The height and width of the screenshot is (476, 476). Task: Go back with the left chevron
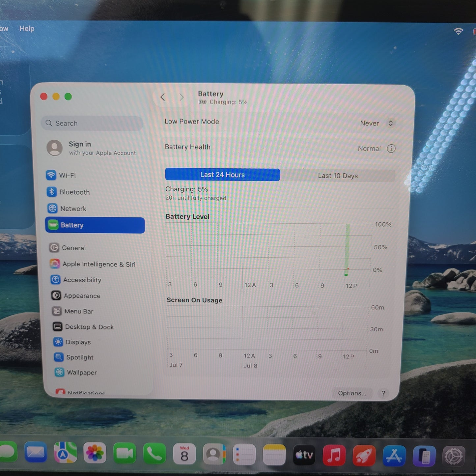[162, 97]
